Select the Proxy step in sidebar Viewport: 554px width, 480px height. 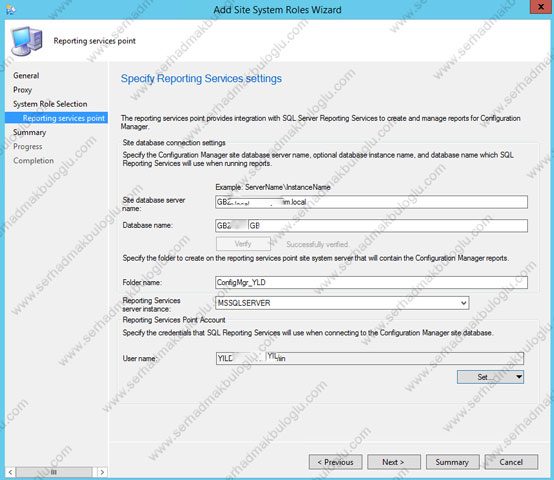[x=23, y=90]
